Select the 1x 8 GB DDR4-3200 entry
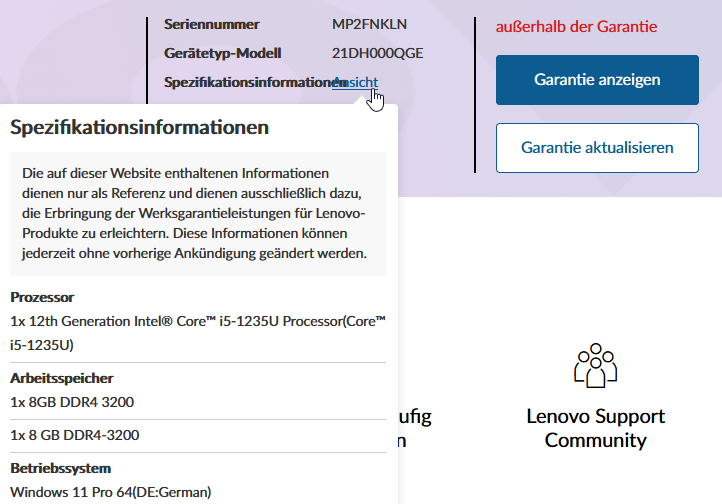 click(x=75, y=435)
